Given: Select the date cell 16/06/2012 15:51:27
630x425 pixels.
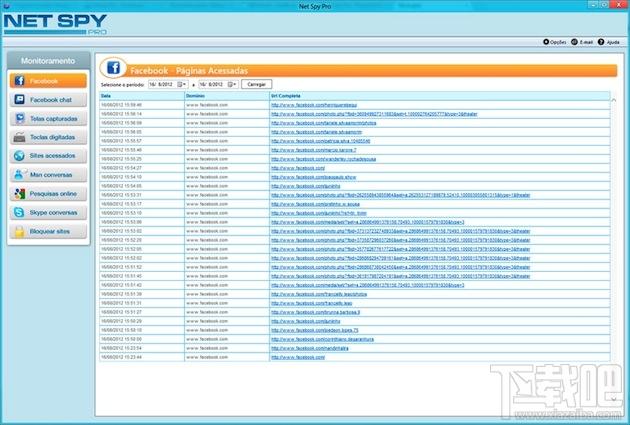Looking at the screenshot, I should [142, 312].
